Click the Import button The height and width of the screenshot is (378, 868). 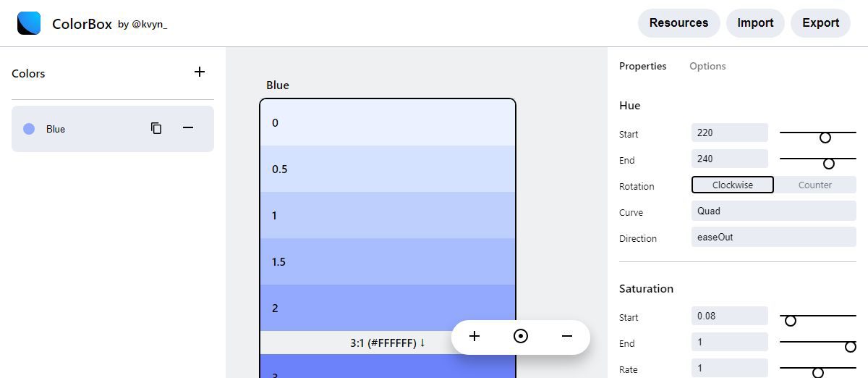click(755, 23)
